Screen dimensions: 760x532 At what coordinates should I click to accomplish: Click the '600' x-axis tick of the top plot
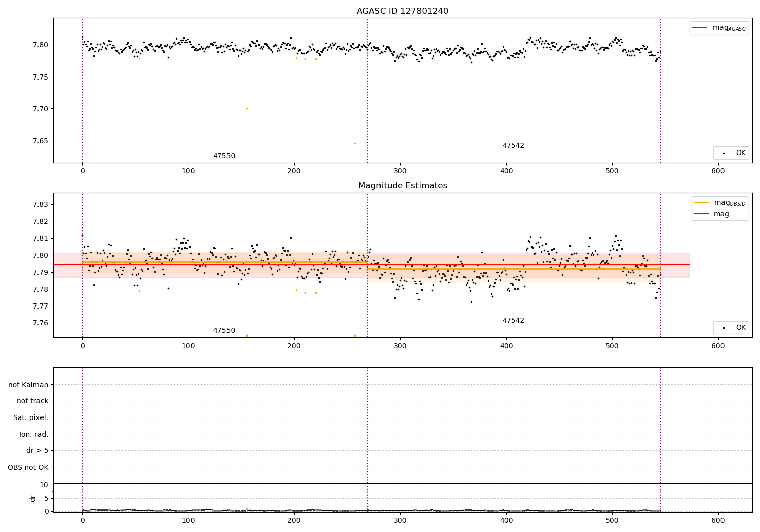718,171
